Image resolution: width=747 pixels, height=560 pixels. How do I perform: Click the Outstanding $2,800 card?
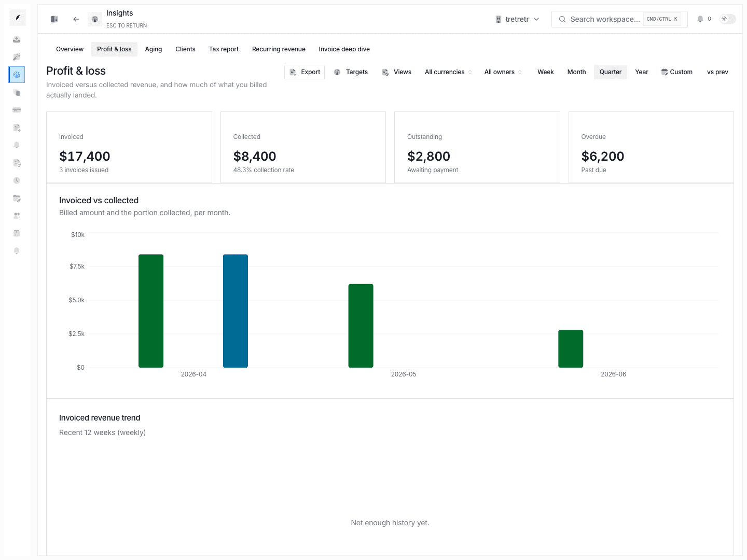click(477, 147)
